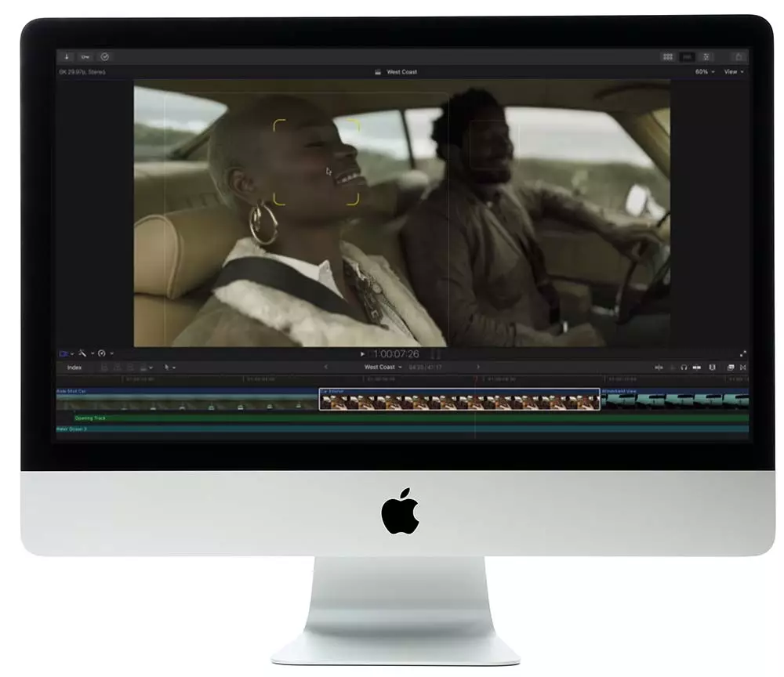The width and height of the screenshot is (784, 677).
Task: Open the timeline Index panel
Action: tap(74, 367)
